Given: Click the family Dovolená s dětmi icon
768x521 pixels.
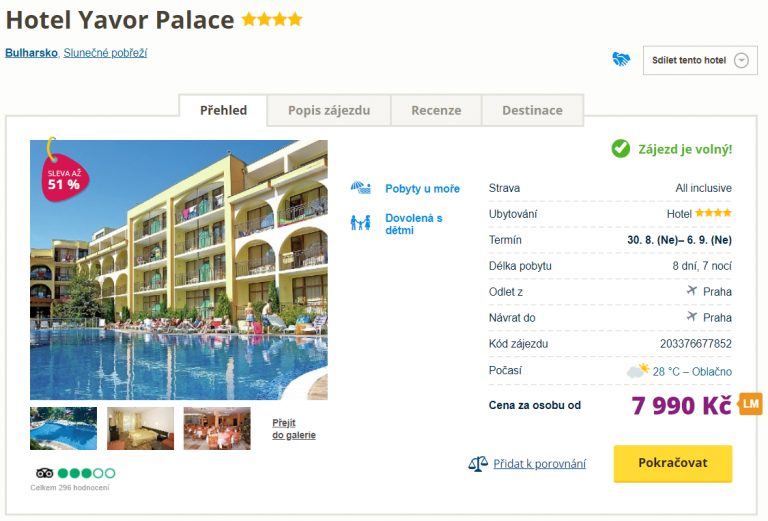Looking at the screenshot, I should click(361, 223).
